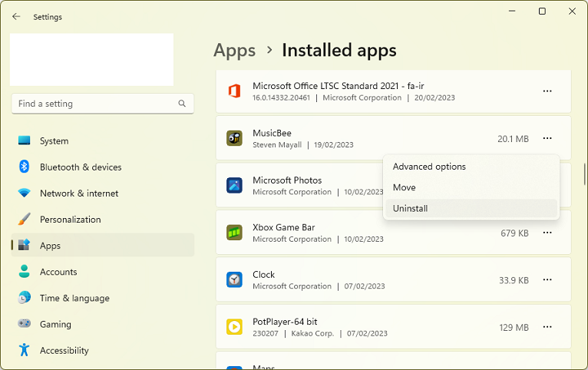
Task: Click the Apps sidebar icon
Action: pos(25,245)
